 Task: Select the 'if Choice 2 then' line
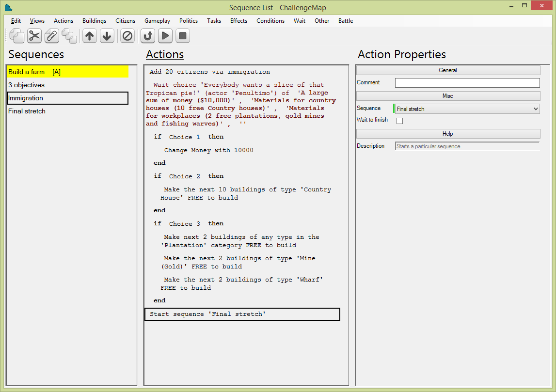coord(189,176)
